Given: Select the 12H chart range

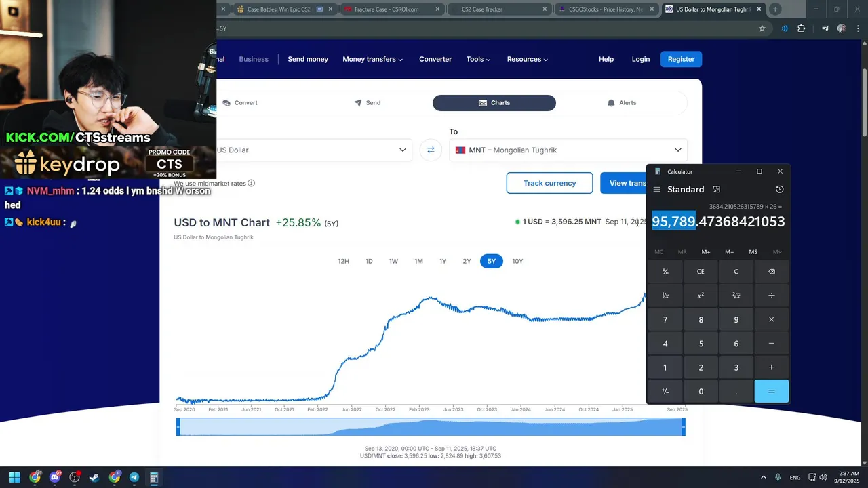Looking at the screenshot, I should pos(344,261).
